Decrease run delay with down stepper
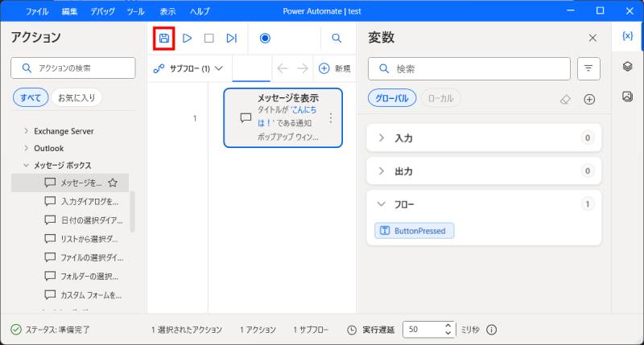 click(448, 333)
